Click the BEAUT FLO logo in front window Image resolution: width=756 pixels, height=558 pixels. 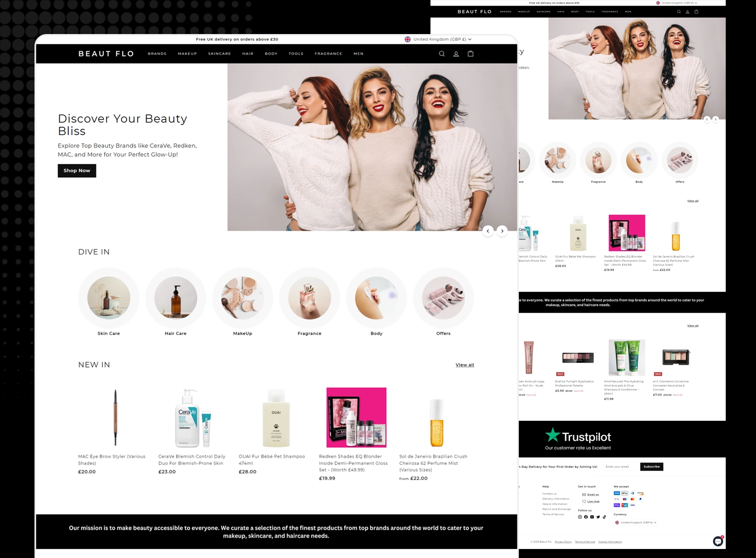click(x=106, y=54)
